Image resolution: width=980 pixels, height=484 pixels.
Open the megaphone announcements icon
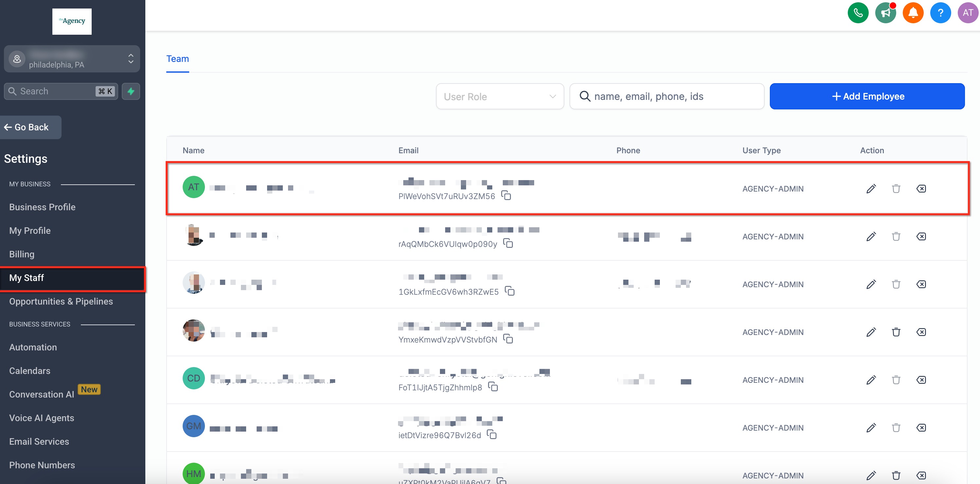885,13
